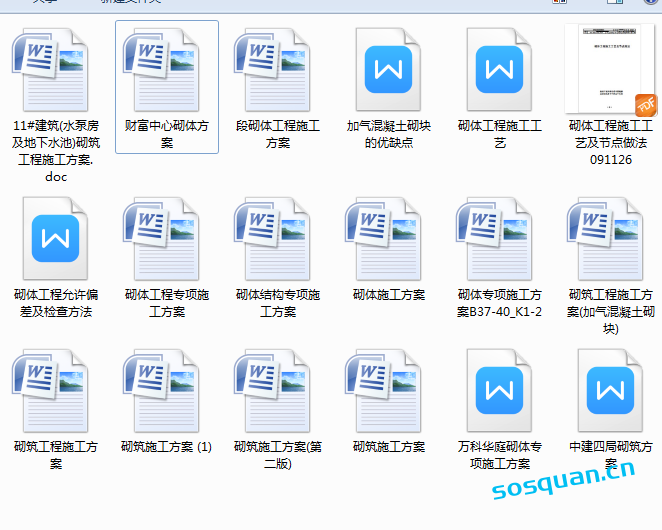662x530 pixels.
Task: Select the 砌体工程施工工艺及节点做法091126 PDF thumbnail
Action: [610, 70]
